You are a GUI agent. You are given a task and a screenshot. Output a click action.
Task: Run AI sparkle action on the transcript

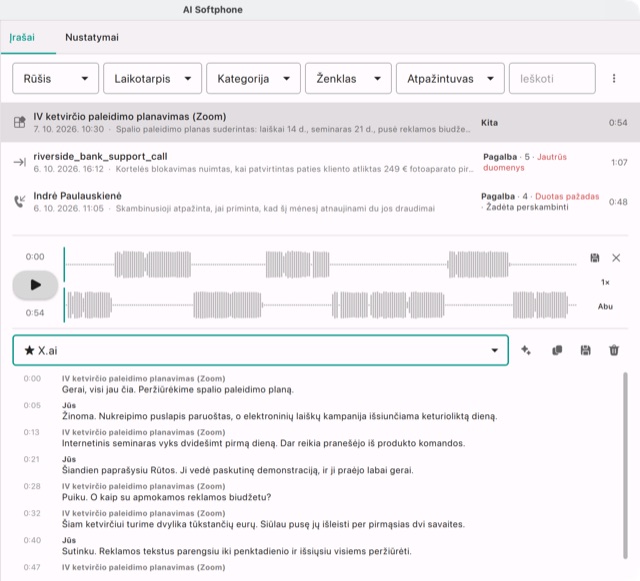(x=526, y=350)
